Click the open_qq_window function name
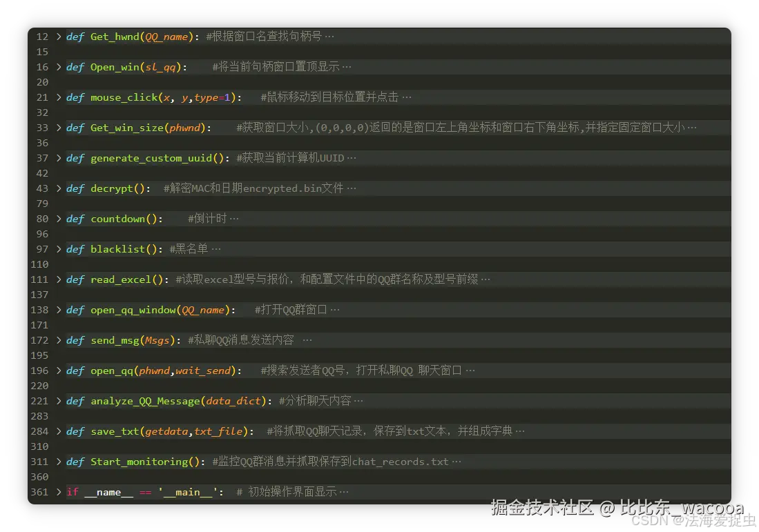759x532 pixels. [133, 310]
